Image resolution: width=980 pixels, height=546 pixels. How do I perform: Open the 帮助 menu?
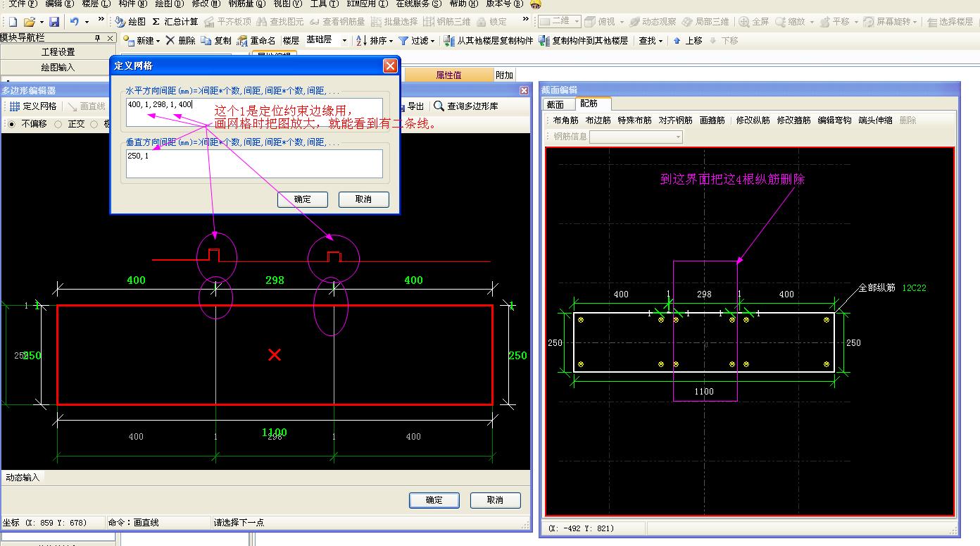pos(463,4)
